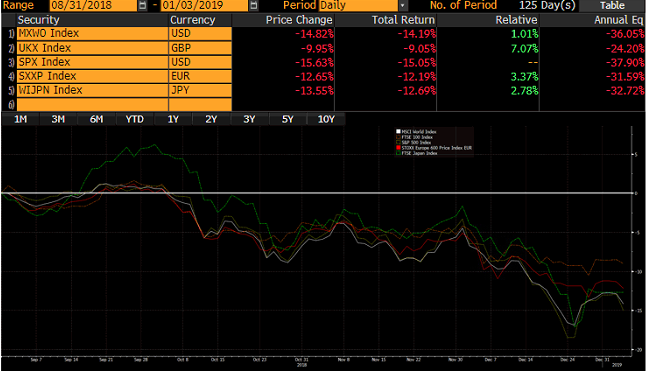Image resolution: width=648 pixels, height=371 pixels.
Task: Select the 3M range tab
Action: [x=58, y=119]
